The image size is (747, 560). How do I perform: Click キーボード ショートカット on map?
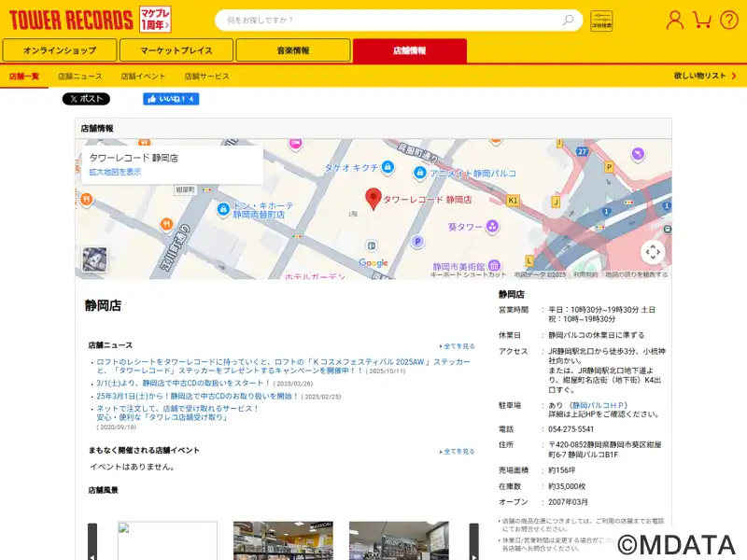(469, 274)
